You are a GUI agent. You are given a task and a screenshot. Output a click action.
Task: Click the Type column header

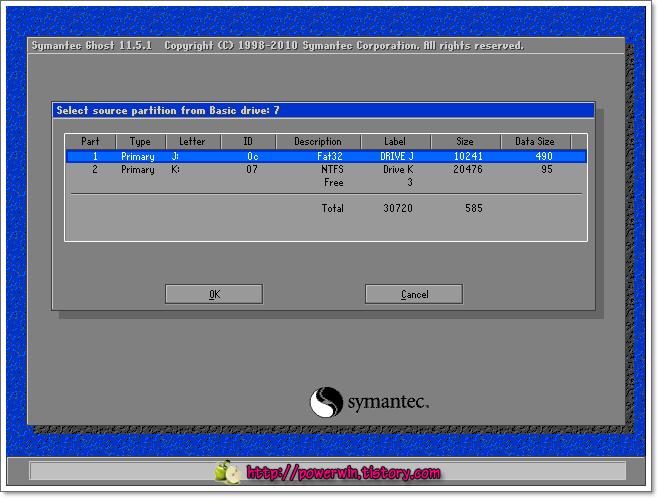coord(140,141)
